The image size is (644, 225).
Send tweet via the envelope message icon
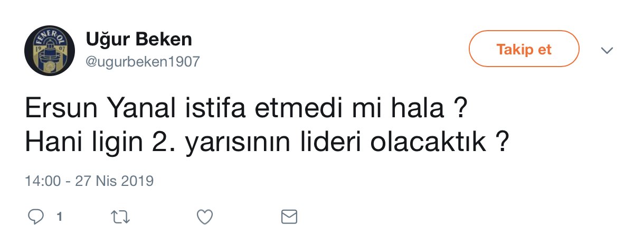coord(289,217)
